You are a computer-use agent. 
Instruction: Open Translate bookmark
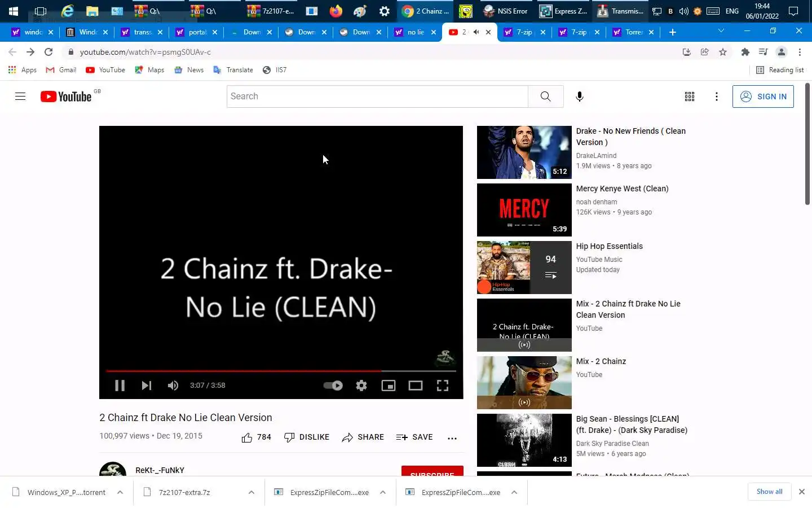click(x=233, y=70)
